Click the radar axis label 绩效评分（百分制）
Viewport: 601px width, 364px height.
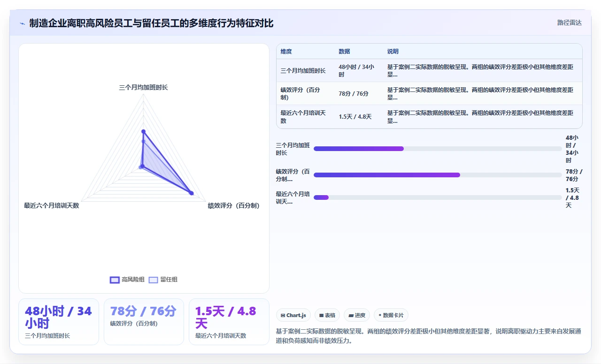pyautogui.click(x=234, y=205)
